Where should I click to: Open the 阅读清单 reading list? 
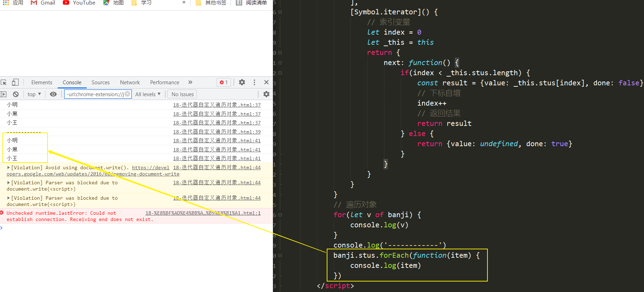(251, 2)
